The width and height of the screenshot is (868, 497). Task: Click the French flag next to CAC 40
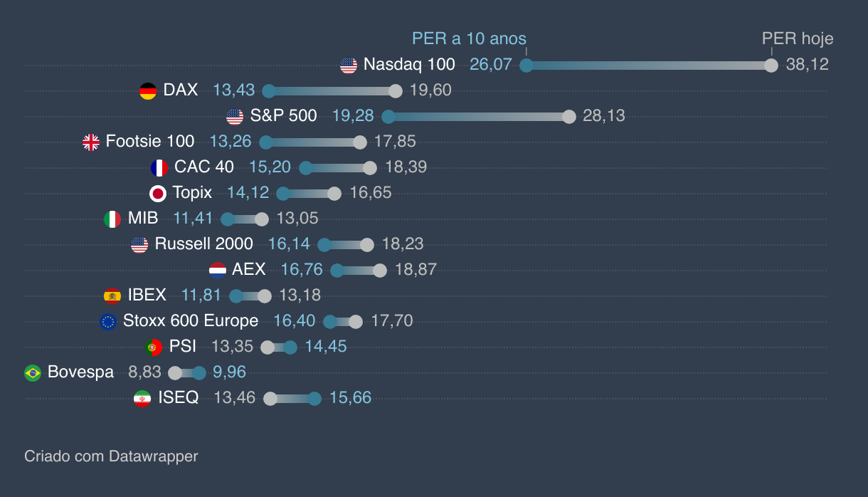pyautogui.click(x=159, y=168)
